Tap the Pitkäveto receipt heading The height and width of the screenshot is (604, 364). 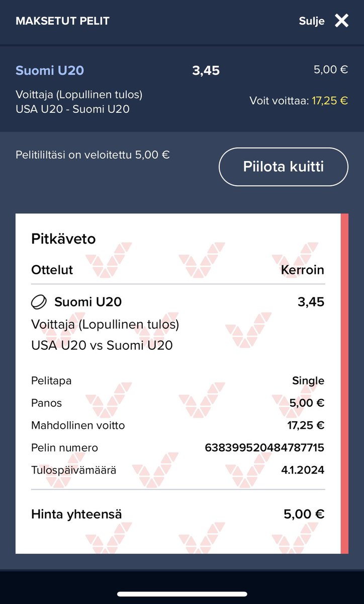point(63,239)
